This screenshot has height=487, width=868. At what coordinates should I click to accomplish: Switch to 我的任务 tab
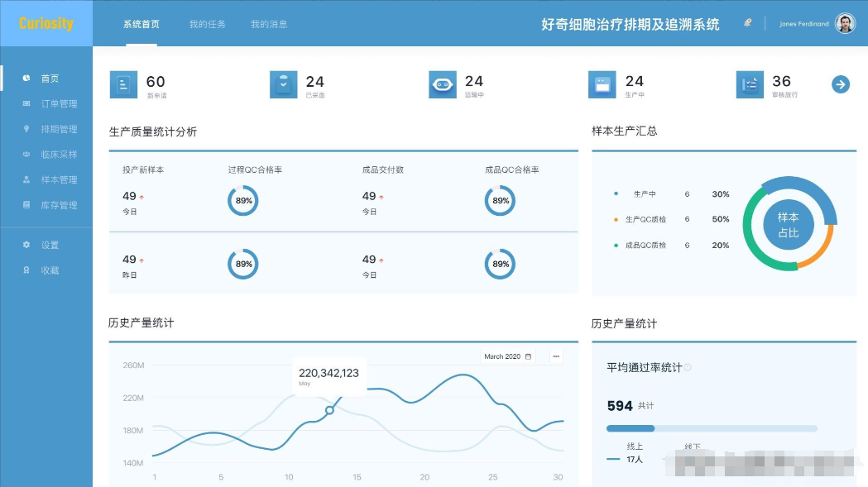[x=207, y=24]
